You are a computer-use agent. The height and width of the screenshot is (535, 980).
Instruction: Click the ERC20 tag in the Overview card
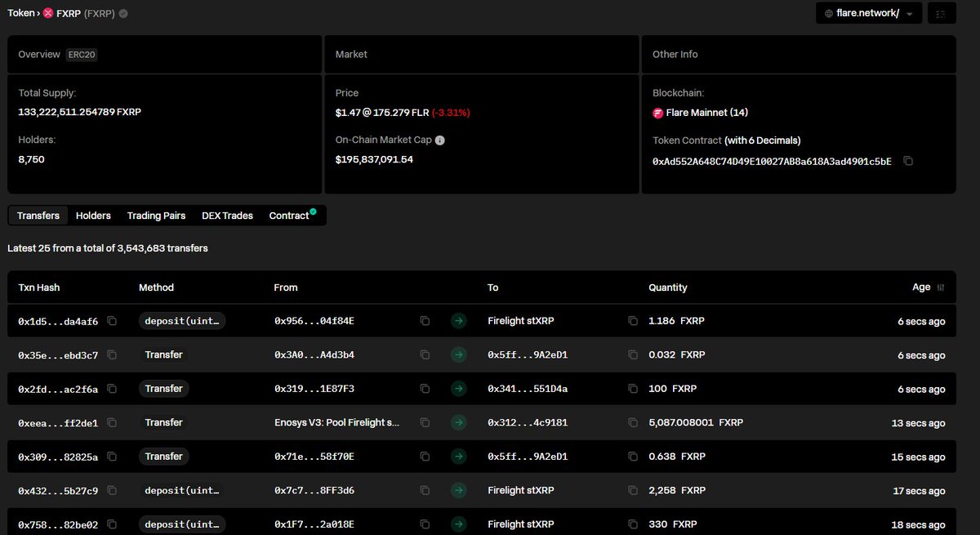(82, 55)
